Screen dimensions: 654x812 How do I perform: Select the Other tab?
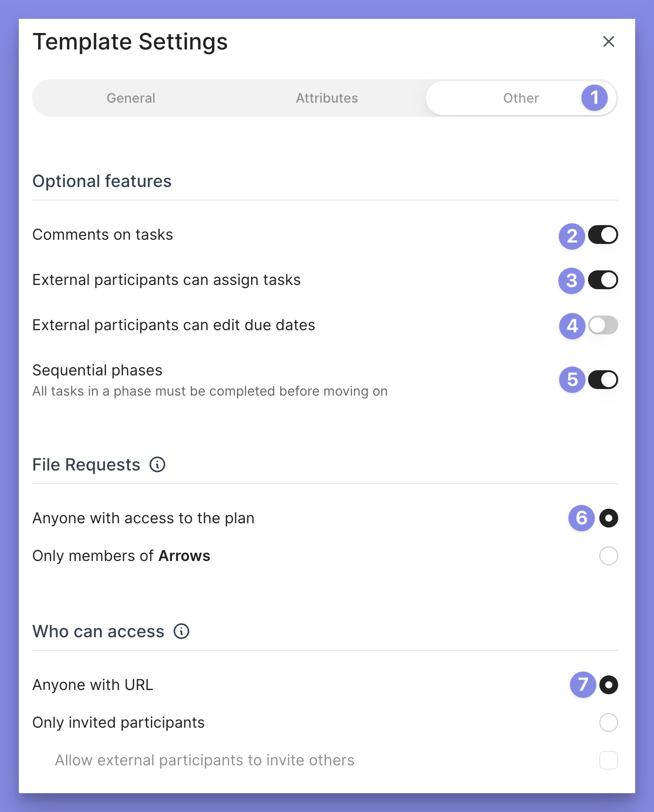pyautogui.click(x=521, y=98)
